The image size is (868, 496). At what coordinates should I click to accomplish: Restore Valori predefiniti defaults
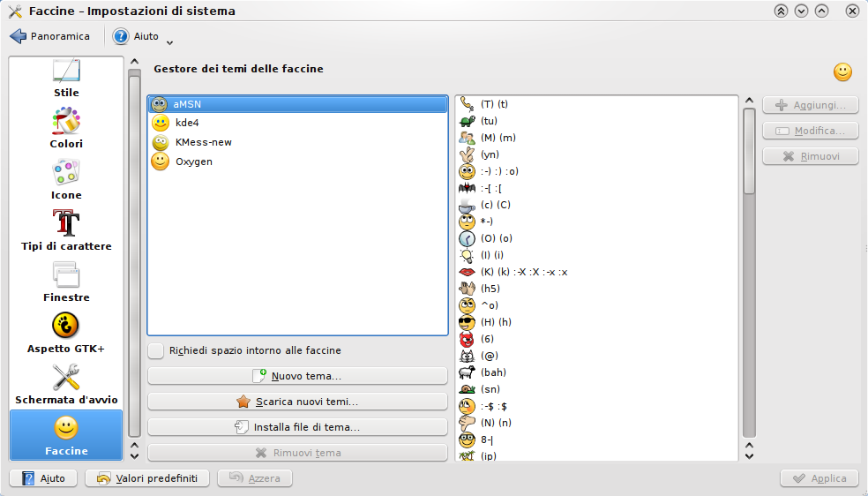[x=147, y=478]
